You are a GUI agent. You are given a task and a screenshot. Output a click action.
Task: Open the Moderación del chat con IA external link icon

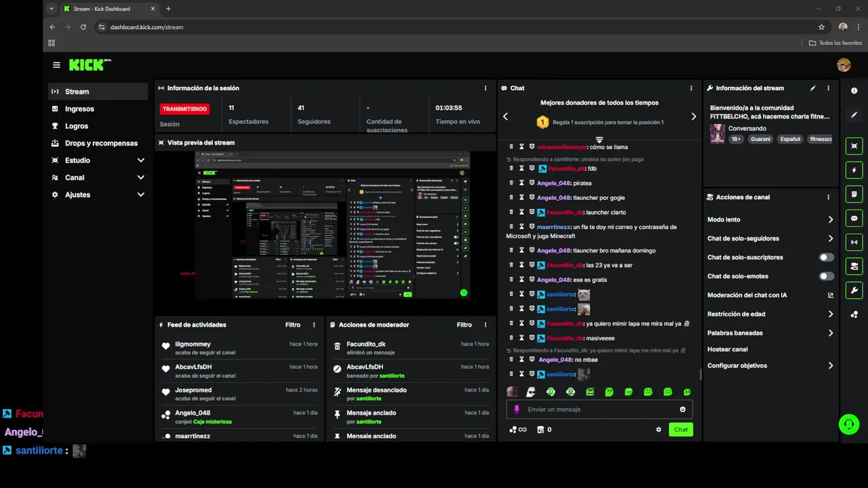pyautogui.click(x=831, y=295)
